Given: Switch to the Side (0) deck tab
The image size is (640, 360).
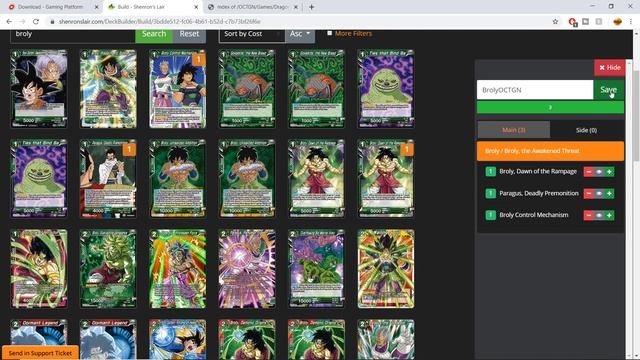Looking at the screenshot, I should pyautogui.click(x=586, y=130).
